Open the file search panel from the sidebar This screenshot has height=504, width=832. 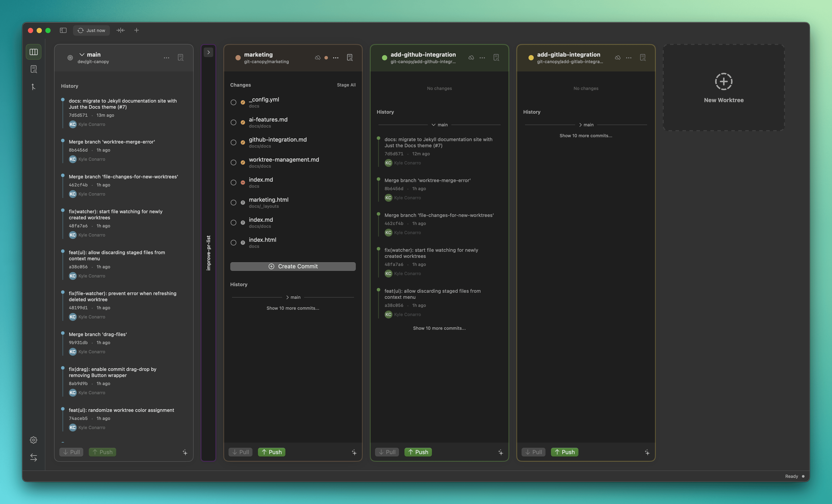[33, 69]
